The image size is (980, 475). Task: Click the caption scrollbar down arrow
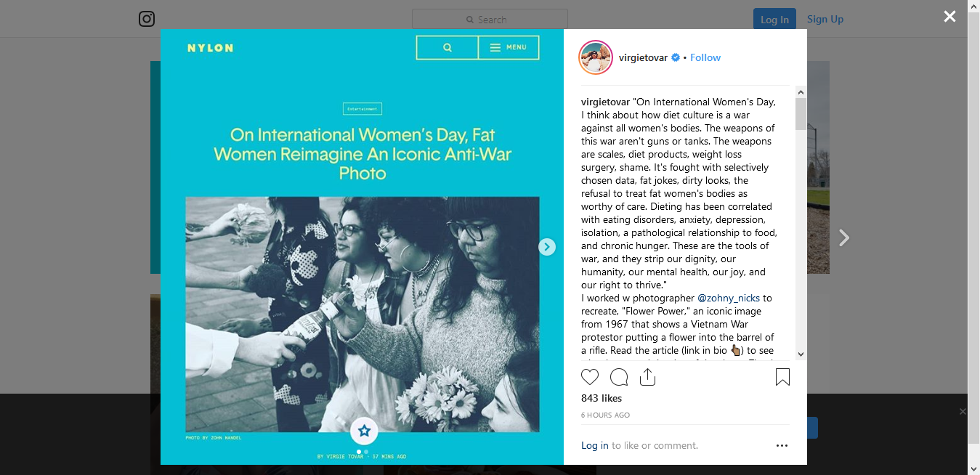pyautogui.click(x=801, y=354)
